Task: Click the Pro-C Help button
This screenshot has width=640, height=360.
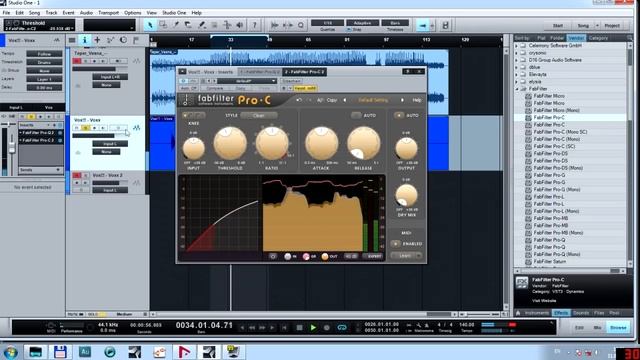Action: 416,100
